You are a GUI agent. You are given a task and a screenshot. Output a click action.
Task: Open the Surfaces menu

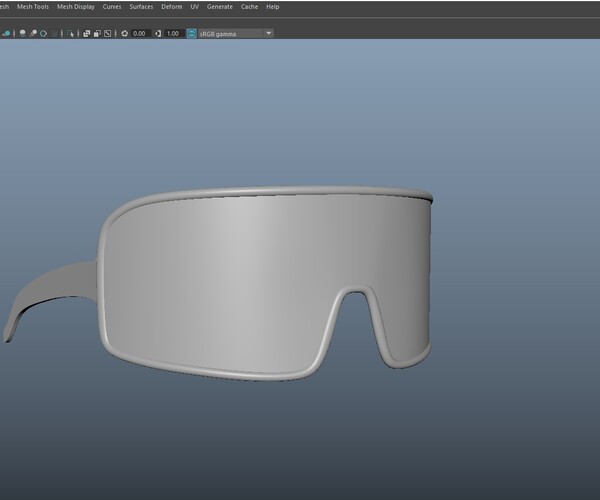(x=141, y=7)
